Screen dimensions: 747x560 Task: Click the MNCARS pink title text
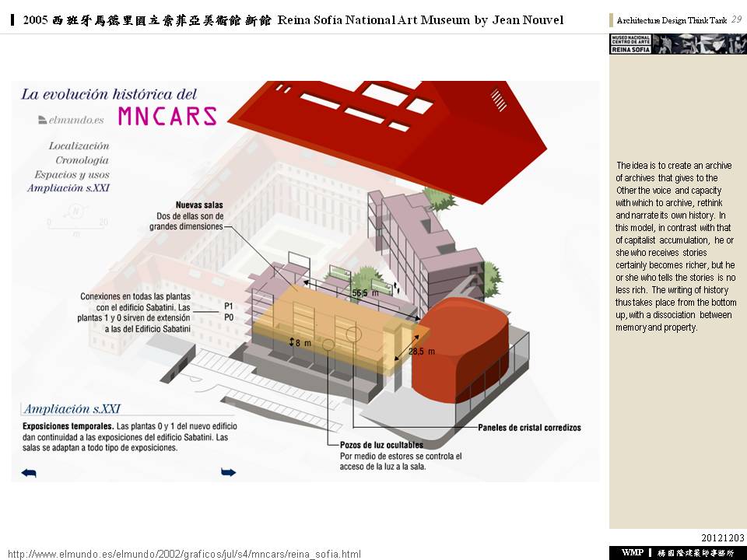167,116
